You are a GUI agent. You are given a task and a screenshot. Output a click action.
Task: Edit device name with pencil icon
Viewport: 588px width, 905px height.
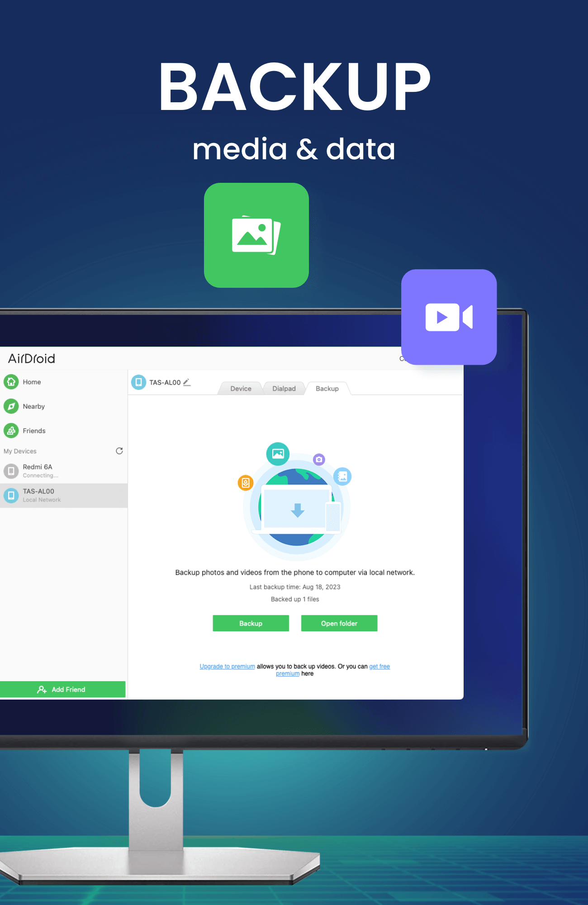(x=187, y=382)
